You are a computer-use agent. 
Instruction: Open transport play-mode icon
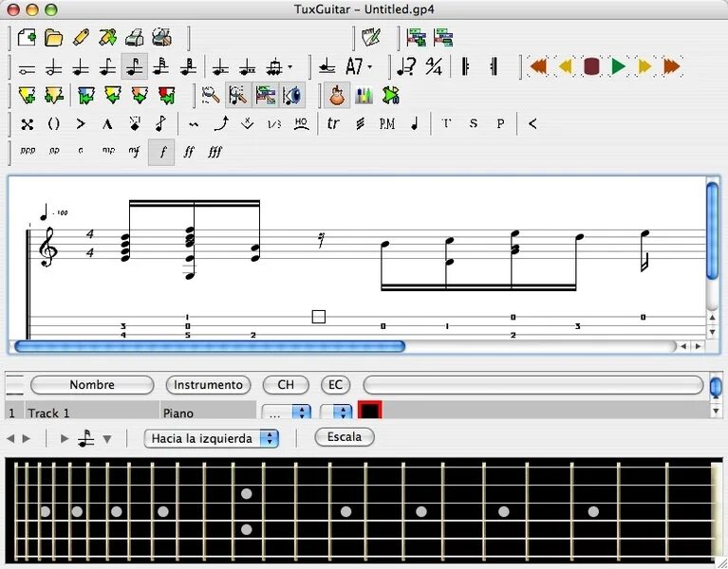[391, 96]
